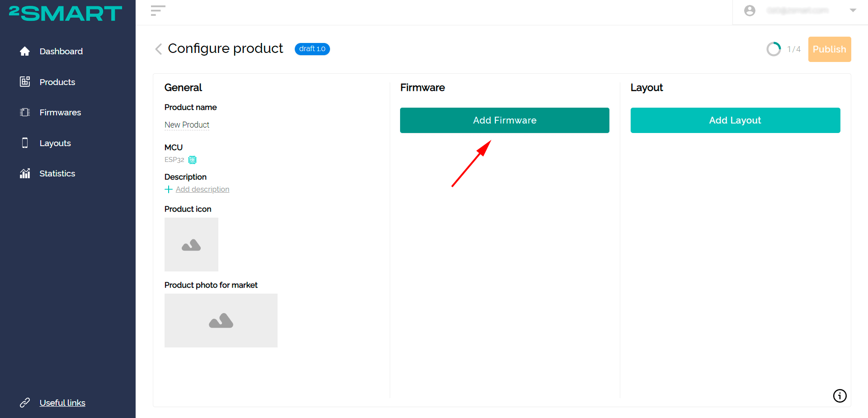Click the ESP32 MCU chip icon
The width and height of the screenshot is (868, 418).
(193, 160)
